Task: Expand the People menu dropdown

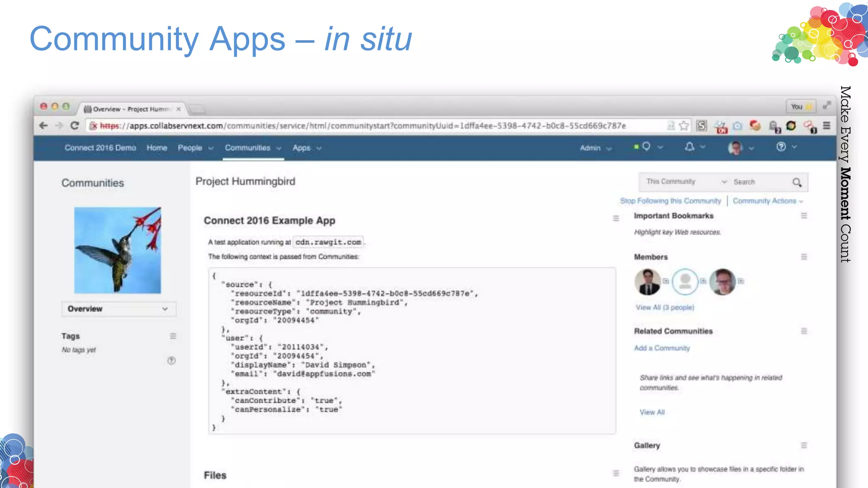Action: [x=211, y=148]
